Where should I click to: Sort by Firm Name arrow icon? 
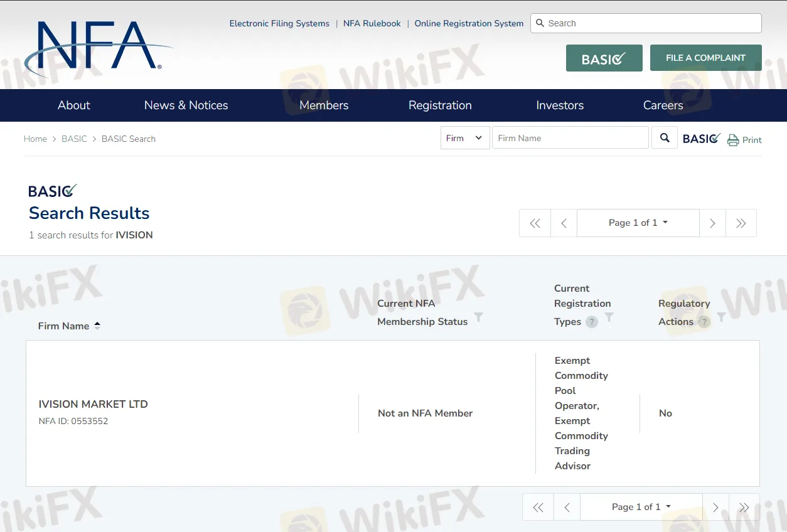pos(97,326)
